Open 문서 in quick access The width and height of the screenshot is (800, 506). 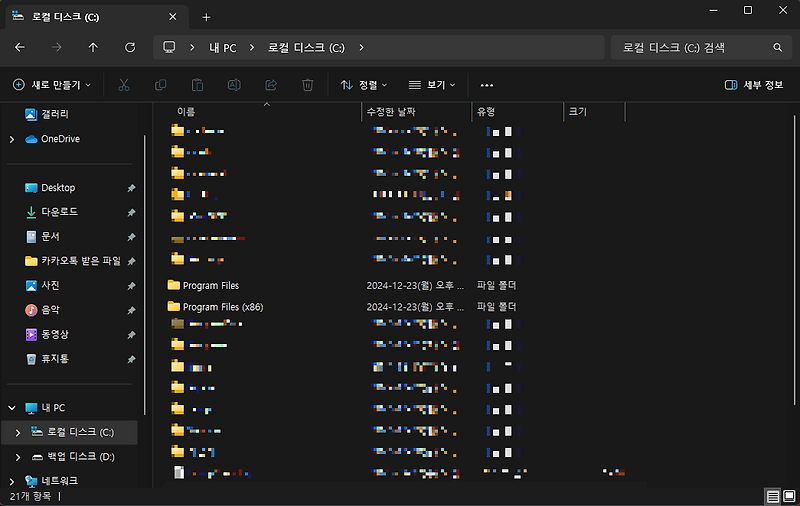click(42, 236)
